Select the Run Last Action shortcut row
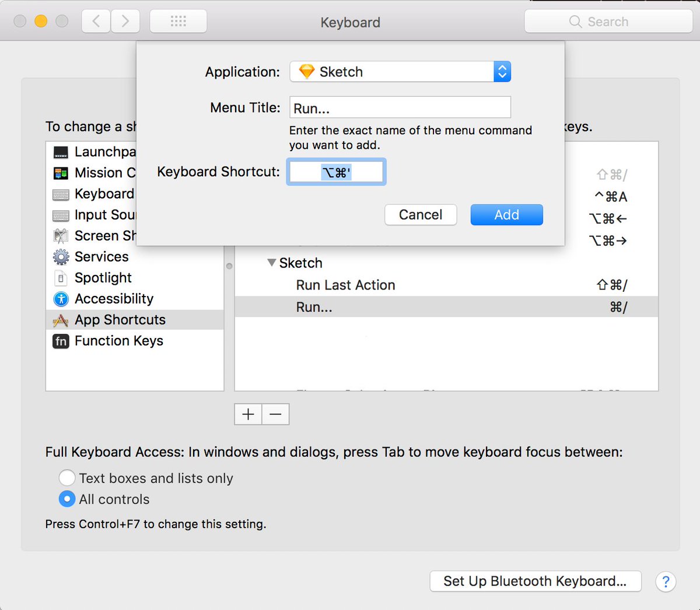This screenshot has width=700, height=610. 446,285
